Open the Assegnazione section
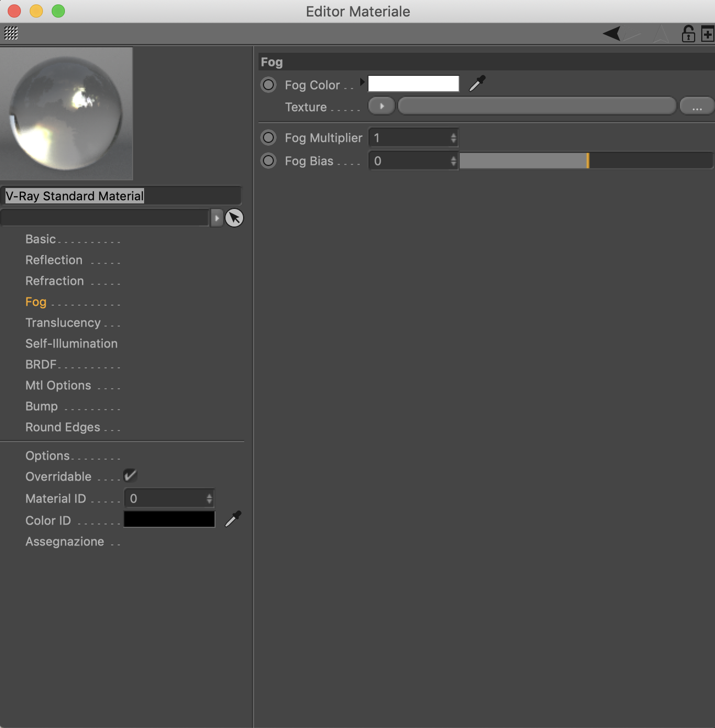 click(64, 542)
